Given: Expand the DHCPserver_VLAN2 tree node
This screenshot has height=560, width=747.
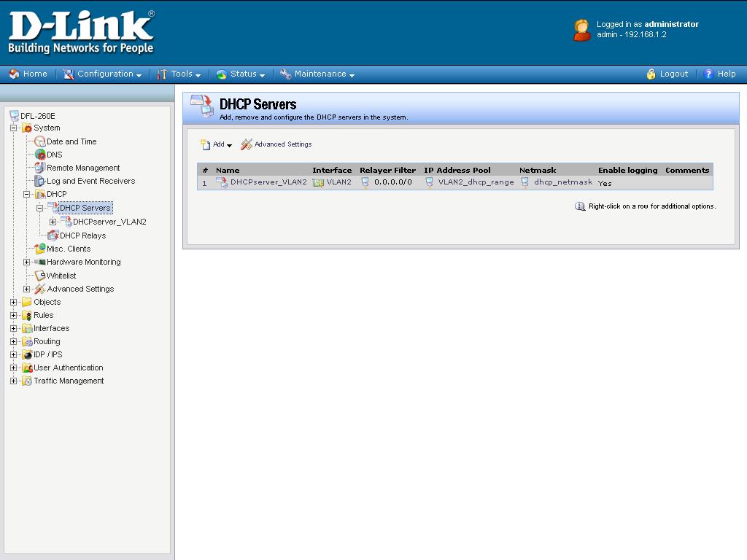Looking at the screenshot, I should (x=53, y=222).
